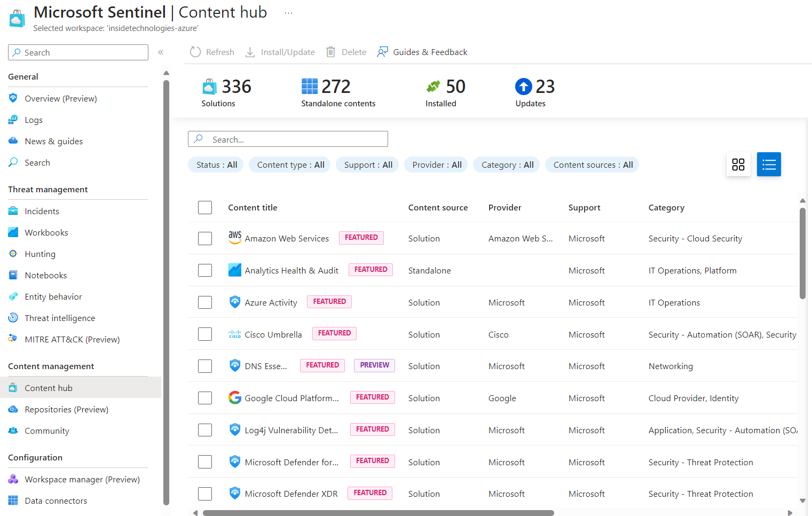Open the Content type : All filter

[x=290, y=165]
